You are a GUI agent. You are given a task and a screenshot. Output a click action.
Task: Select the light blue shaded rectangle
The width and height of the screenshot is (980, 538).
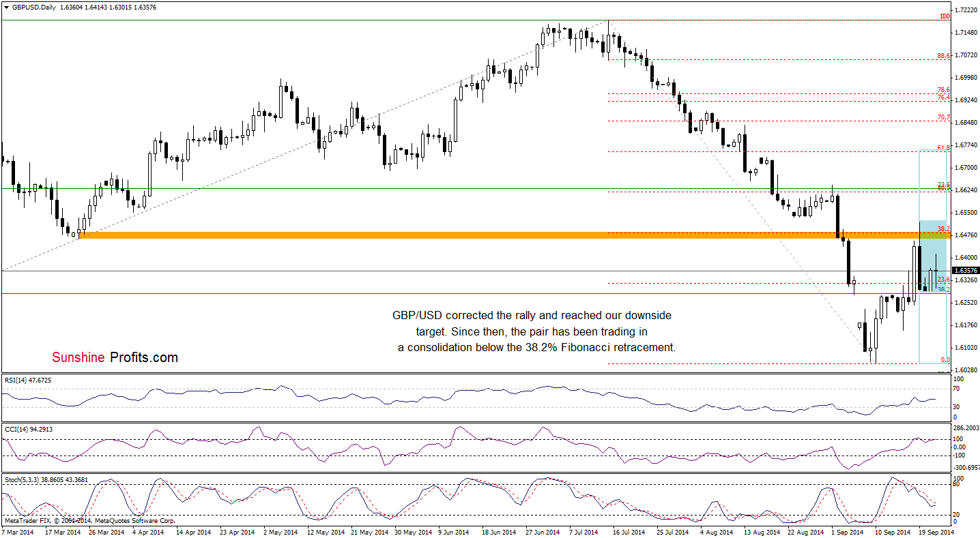[x=934, y=256]
